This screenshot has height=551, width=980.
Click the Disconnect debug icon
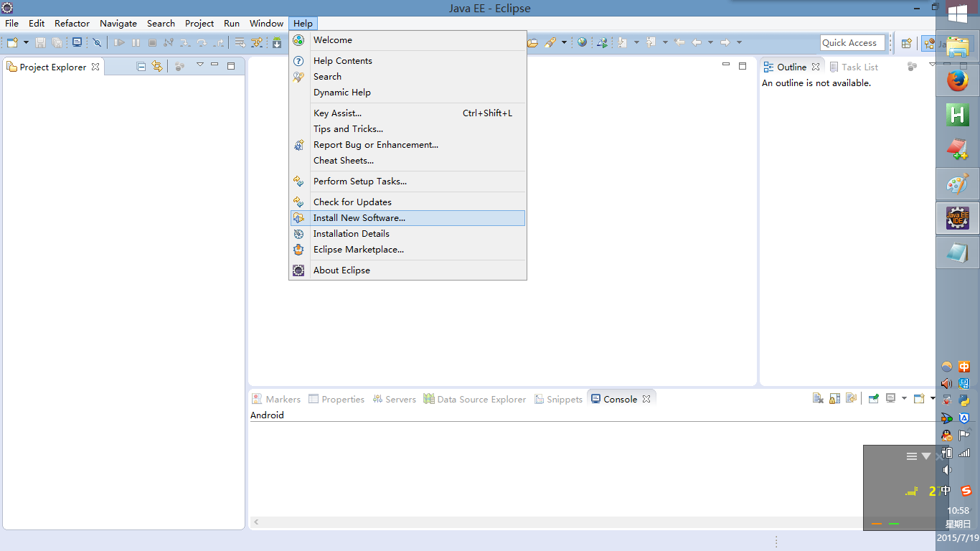[x=169, y=43]
